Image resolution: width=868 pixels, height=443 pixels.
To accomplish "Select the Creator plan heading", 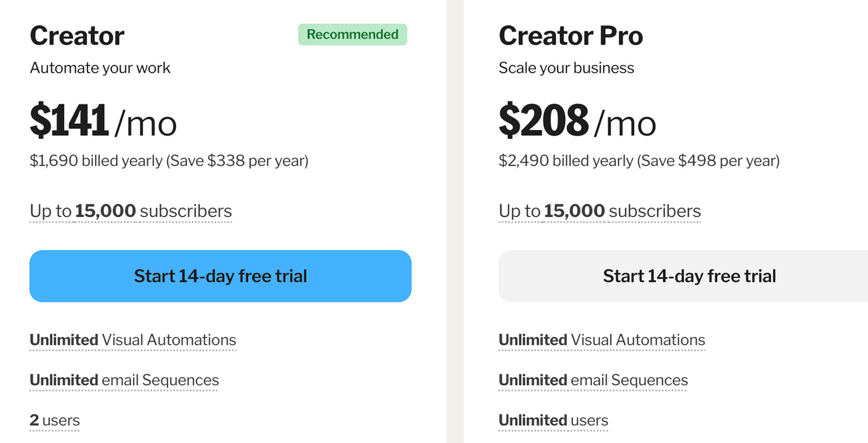I will pos(77,36).
